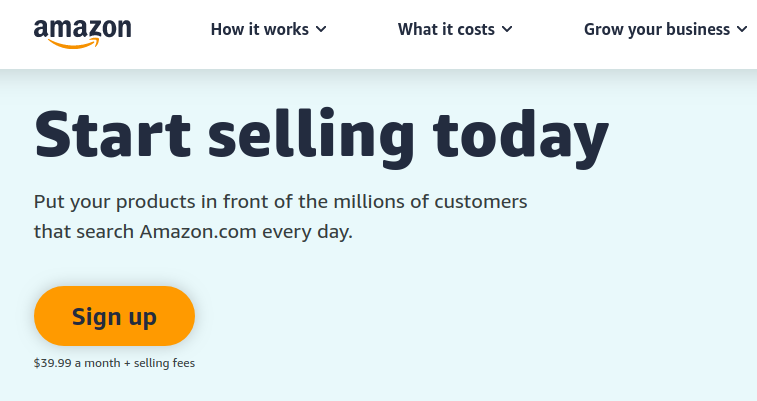
Task: Expand the chevron next to How it works
Action: (321, 29)
